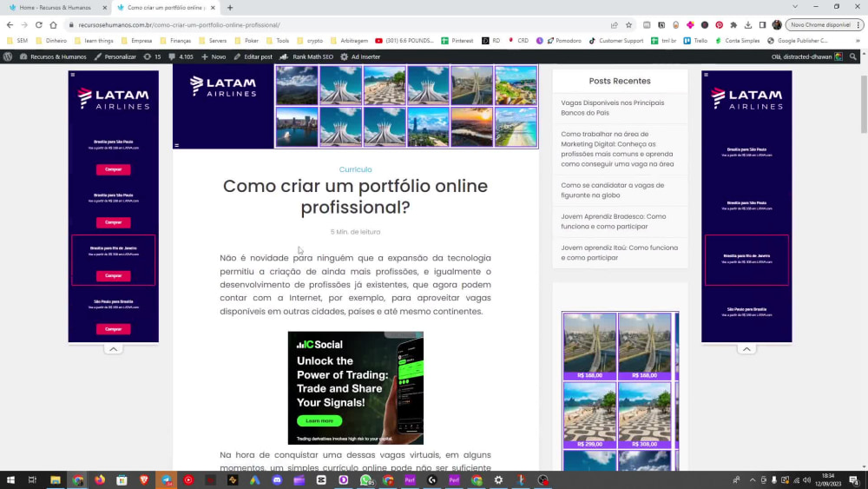
Task: Open Discord from the taskbar
Action: 277,480
